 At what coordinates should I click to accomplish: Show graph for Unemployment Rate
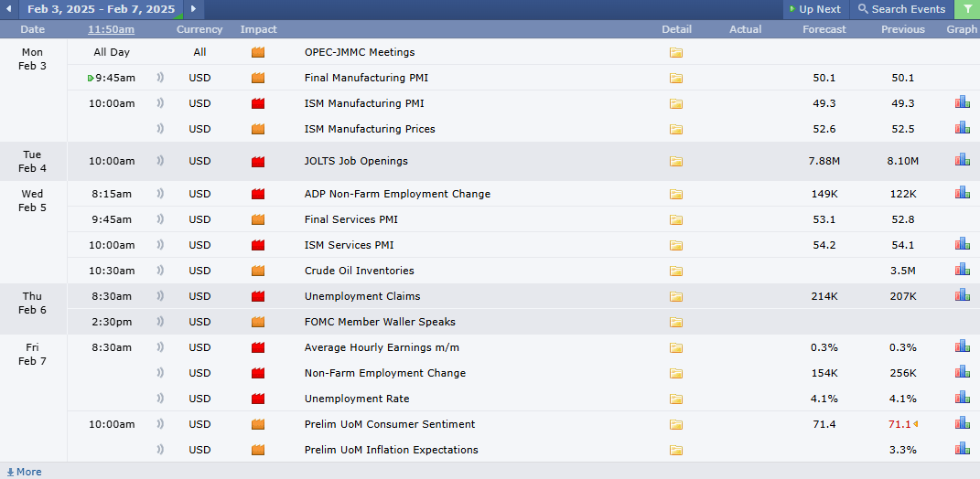962,398
